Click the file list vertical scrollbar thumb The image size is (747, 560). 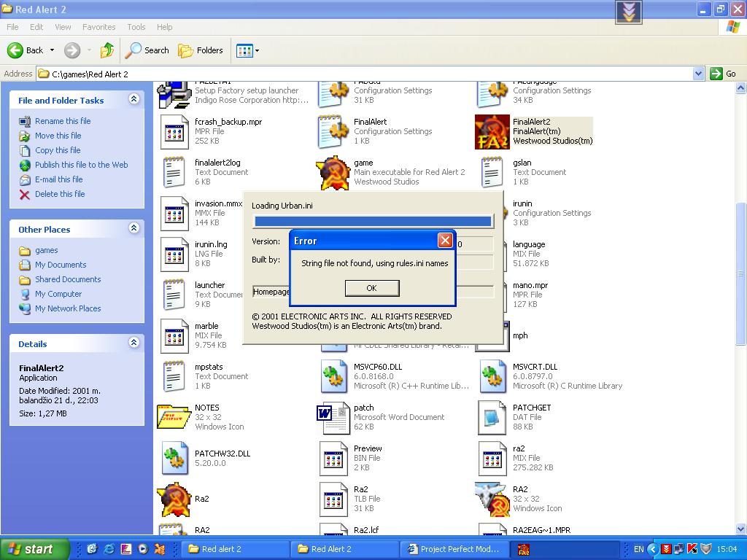point(741,273)
